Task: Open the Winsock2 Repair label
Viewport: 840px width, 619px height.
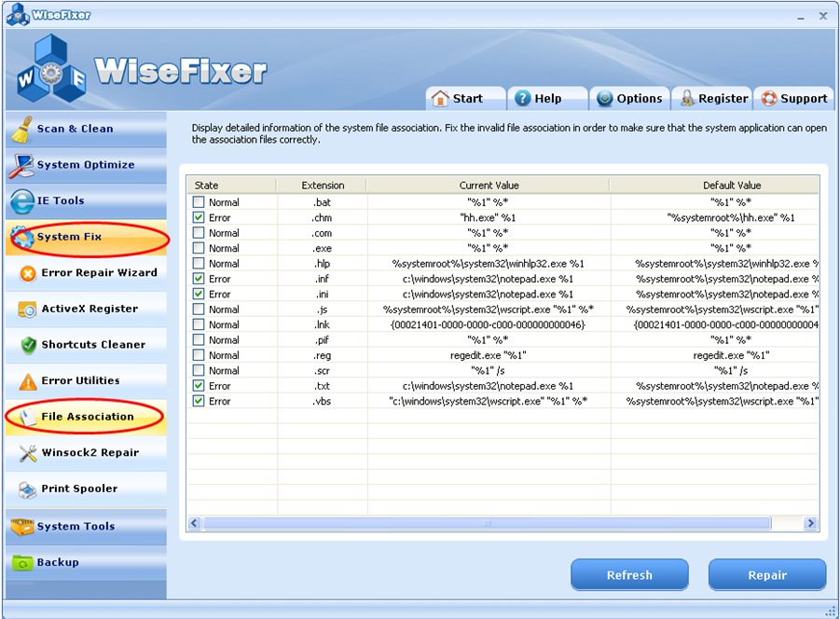Action: [x=90, y=452]
